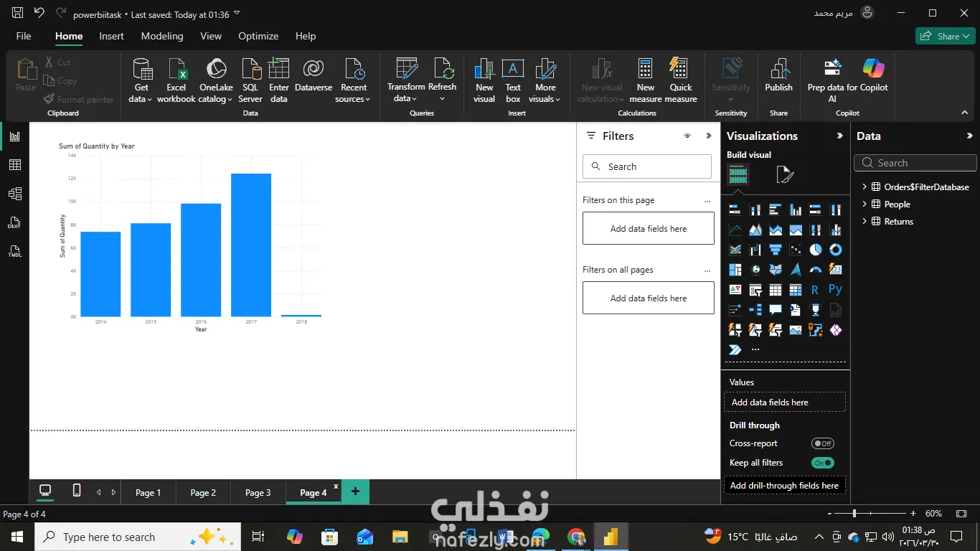The width and height of the screenshot is (980, 551).
Task: Collapse the Filters pane
Action: [x=709, y=136]
